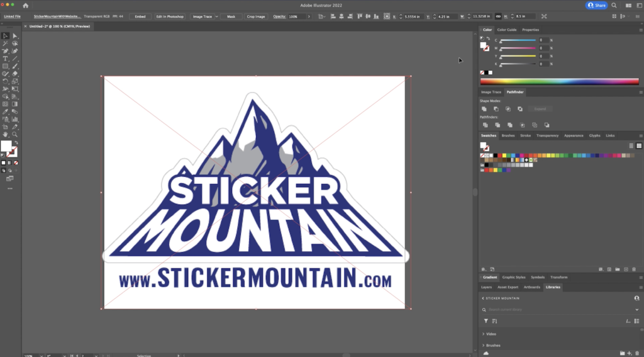Click the Search current library field
The width and height of the screenshot is (644, 357).
(x=560, y=310)
